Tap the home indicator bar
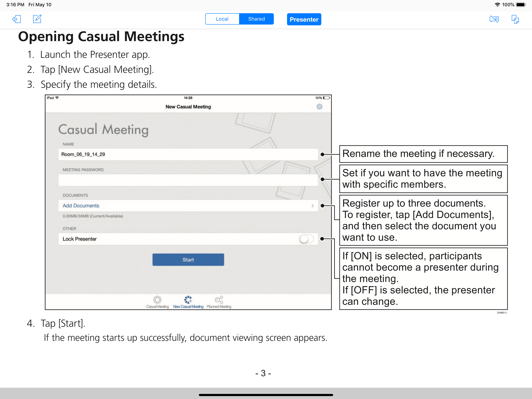532x399 pixels. (x=266, y=395)
